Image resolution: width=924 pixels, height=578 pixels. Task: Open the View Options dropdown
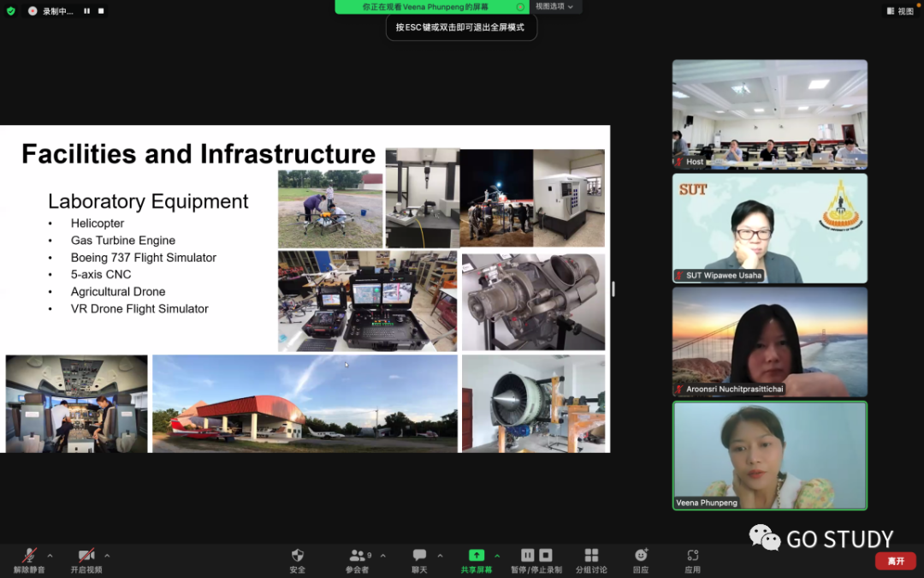[x=555, y=7]
